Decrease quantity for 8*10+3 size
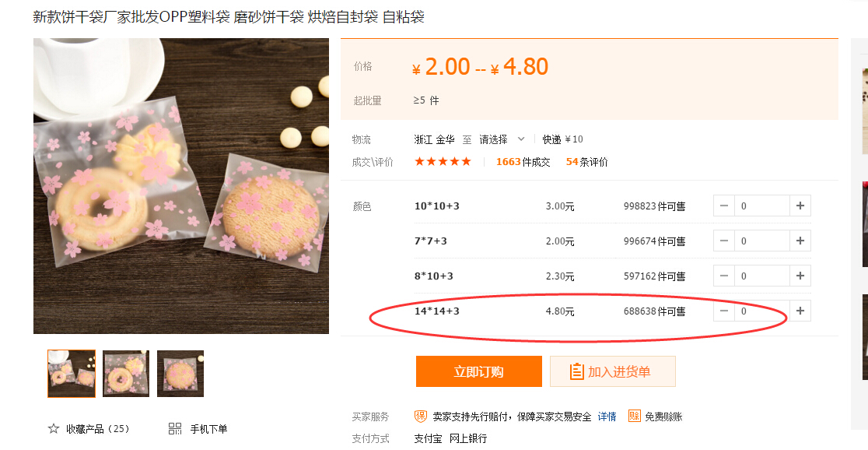Screen dimensions: 868x450 pyautogui.click(x=724, y=276)
